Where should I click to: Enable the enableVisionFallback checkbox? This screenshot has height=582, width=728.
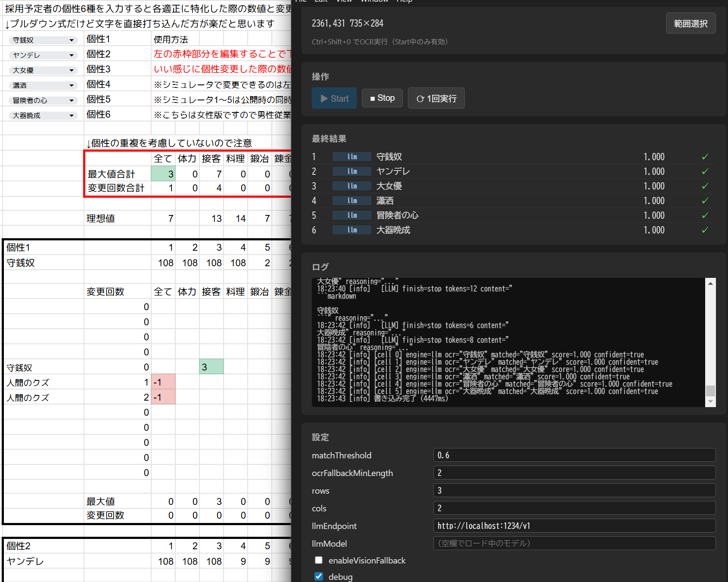pyautogui.click(x=319, y=560)
